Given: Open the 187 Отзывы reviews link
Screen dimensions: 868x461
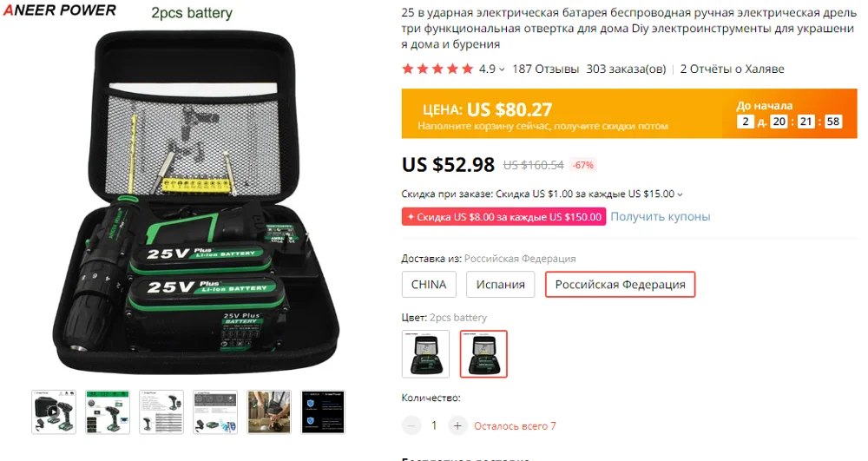Looking at the screenshot, I should click(x=545, y=69).
